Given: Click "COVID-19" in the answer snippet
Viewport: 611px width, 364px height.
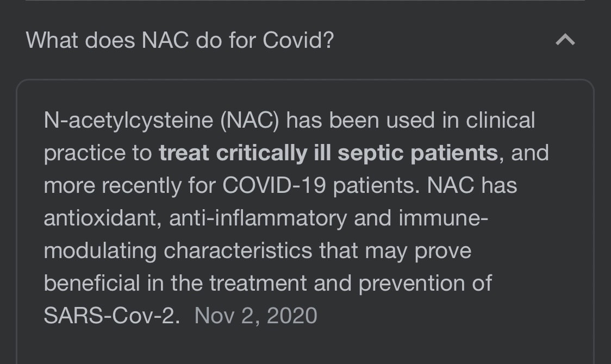Looking at the screenshot, I should tap(274, 185).
